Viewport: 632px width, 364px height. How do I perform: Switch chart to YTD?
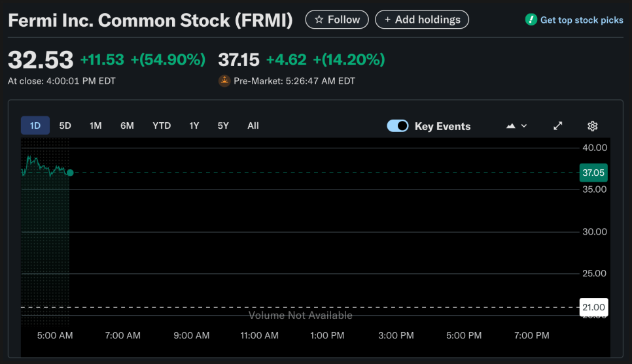(162, 125)
